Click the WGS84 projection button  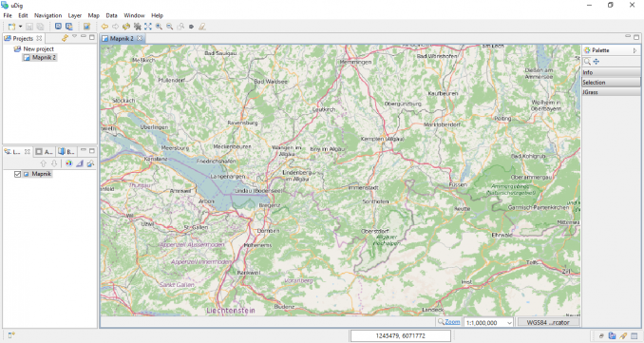(x=548, y=322)
